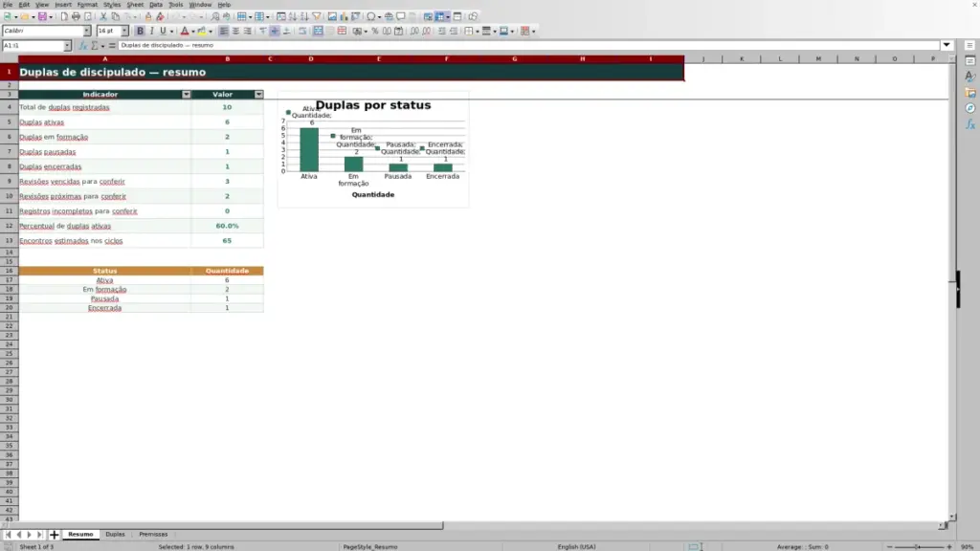
Task: Open the Sheet menu
Action: [x=135, y=5]
